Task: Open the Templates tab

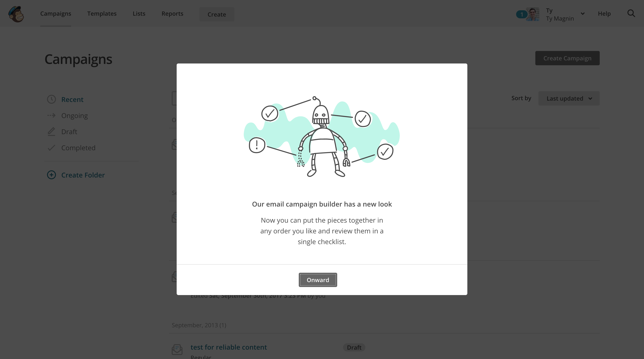Action: pyautogui.click(x=102, y=13)
